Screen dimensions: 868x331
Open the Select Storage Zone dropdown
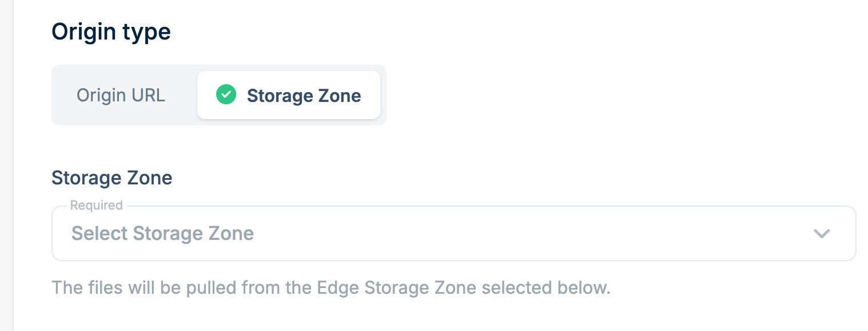click(x=453, y=233)
